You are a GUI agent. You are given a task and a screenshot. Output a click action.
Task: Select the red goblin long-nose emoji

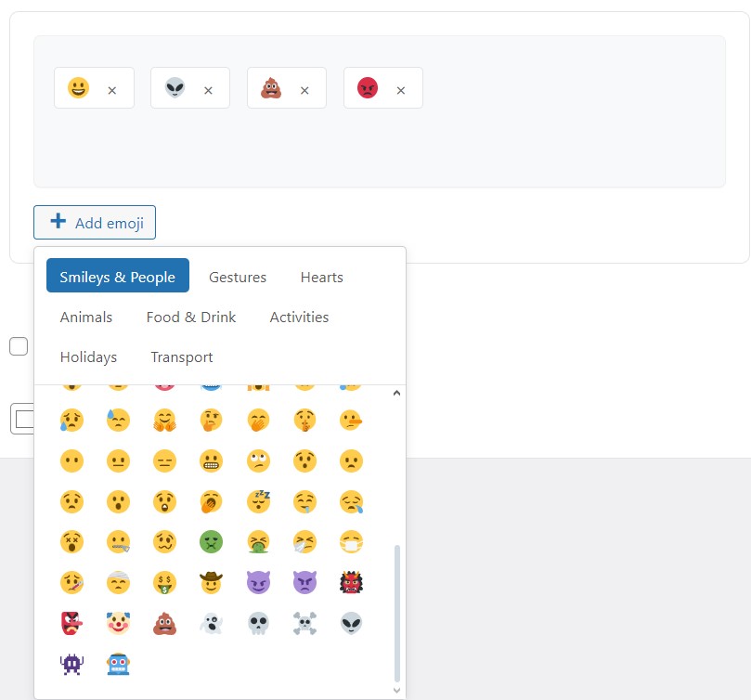(71, 623)
